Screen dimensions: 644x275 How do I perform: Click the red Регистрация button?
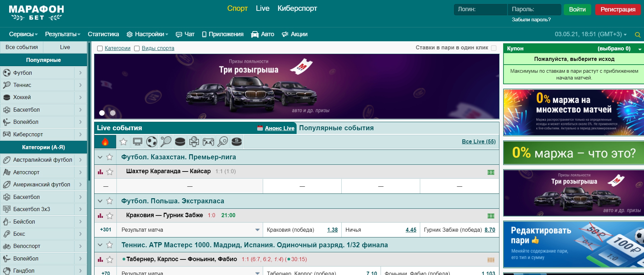tap(618, 9)
